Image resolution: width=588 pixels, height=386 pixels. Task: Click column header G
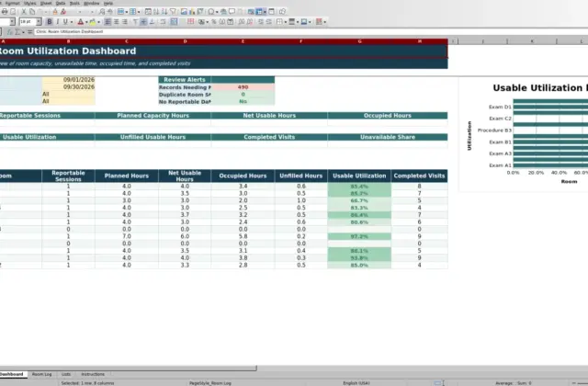click(359, 41)
